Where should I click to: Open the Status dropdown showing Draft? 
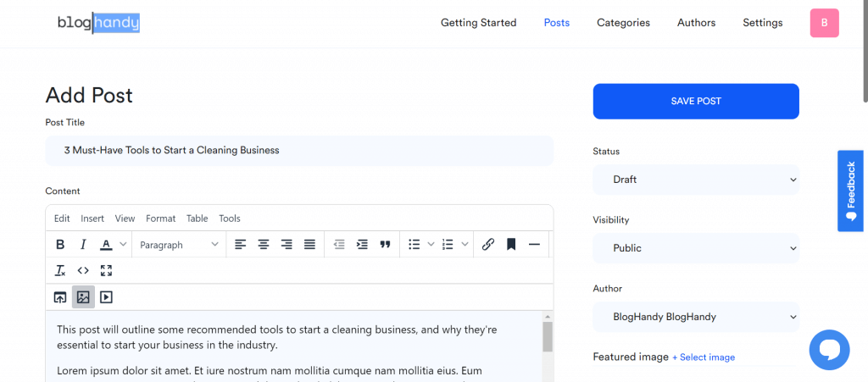pyautogui.click(x=696, y=180)
